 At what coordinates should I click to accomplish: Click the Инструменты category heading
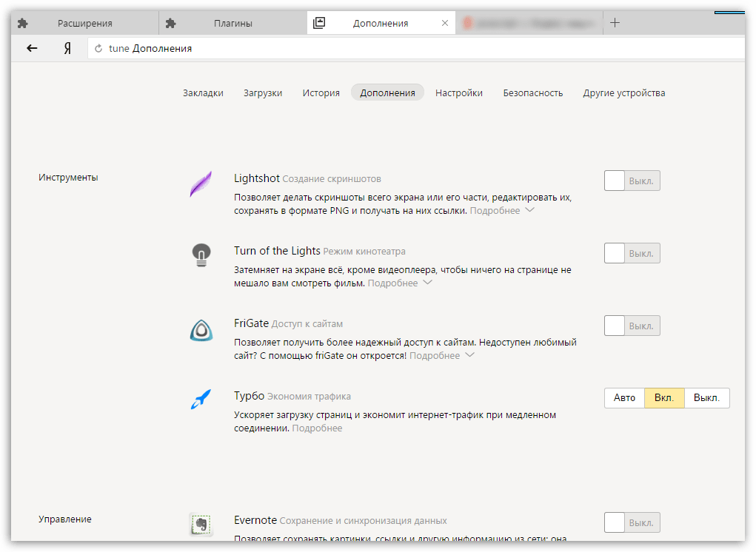point(68,178)
